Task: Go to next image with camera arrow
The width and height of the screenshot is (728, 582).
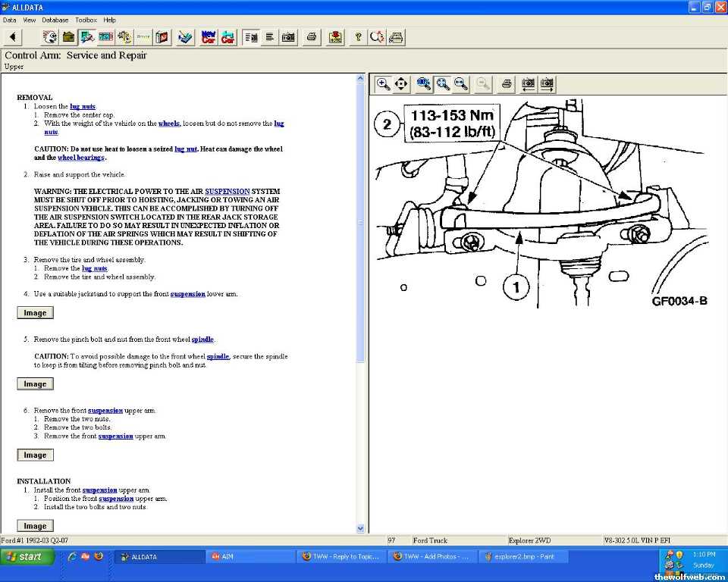Action: pyautogui.click(x=547, y=83)
